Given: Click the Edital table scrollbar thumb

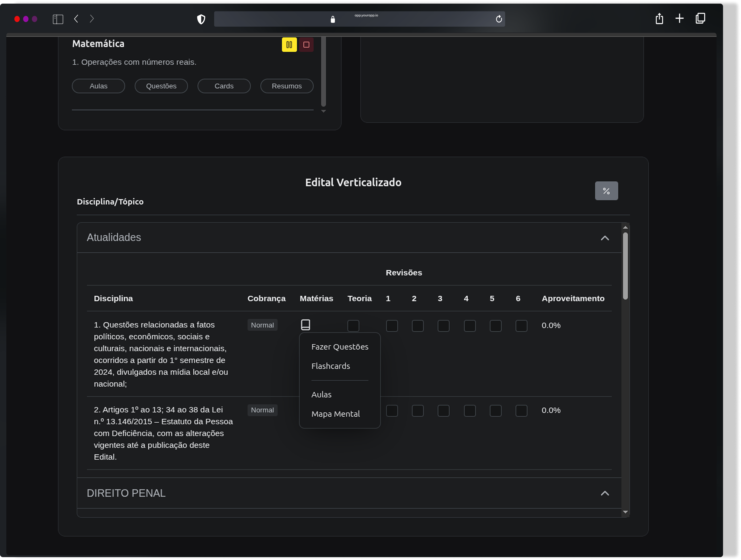Looking at the screenshot, I should 625,266.
